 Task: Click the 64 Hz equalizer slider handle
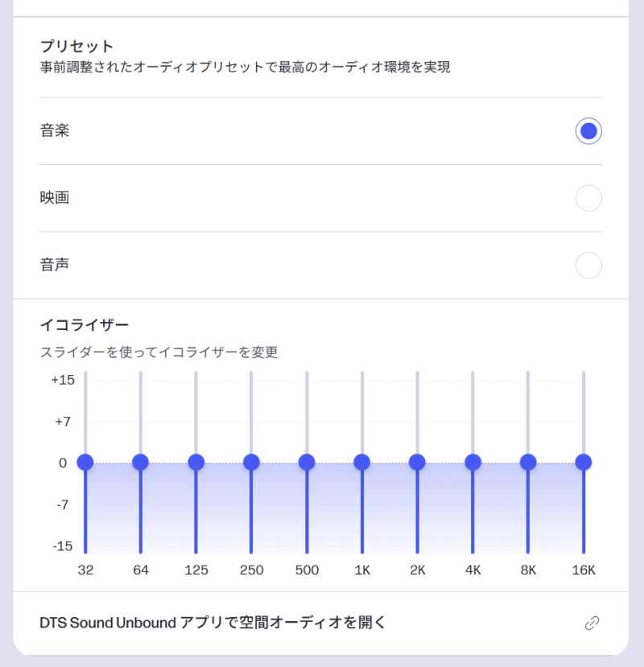140,462
